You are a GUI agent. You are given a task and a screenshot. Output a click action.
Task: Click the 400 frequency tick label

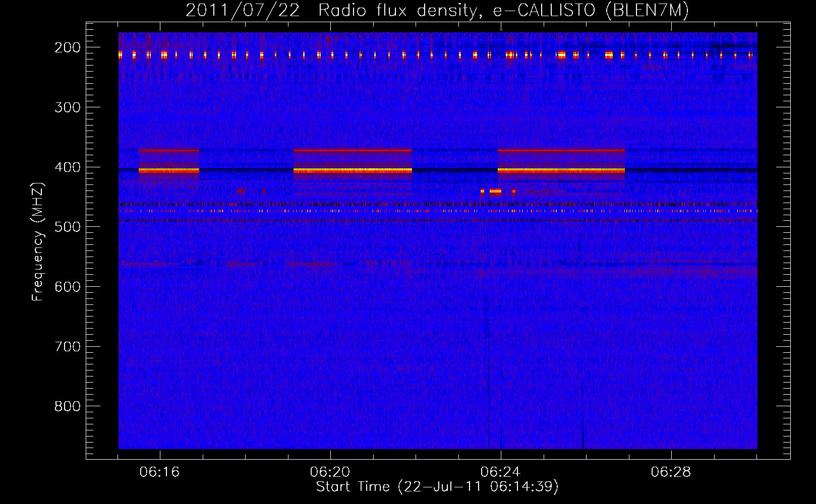tap(68, 167)
